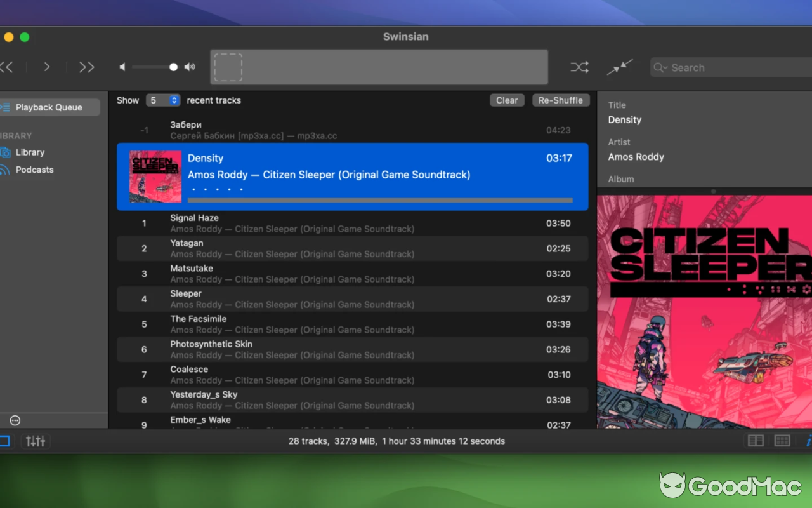Enable the list view toggle
Screen dimensions: 812x508
tap(755, 440)
